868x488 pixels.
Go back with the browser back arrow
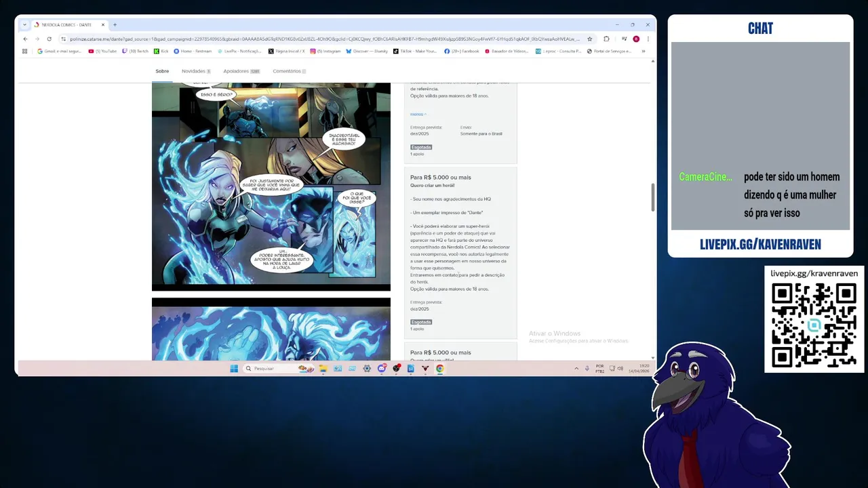click(25, 39)
